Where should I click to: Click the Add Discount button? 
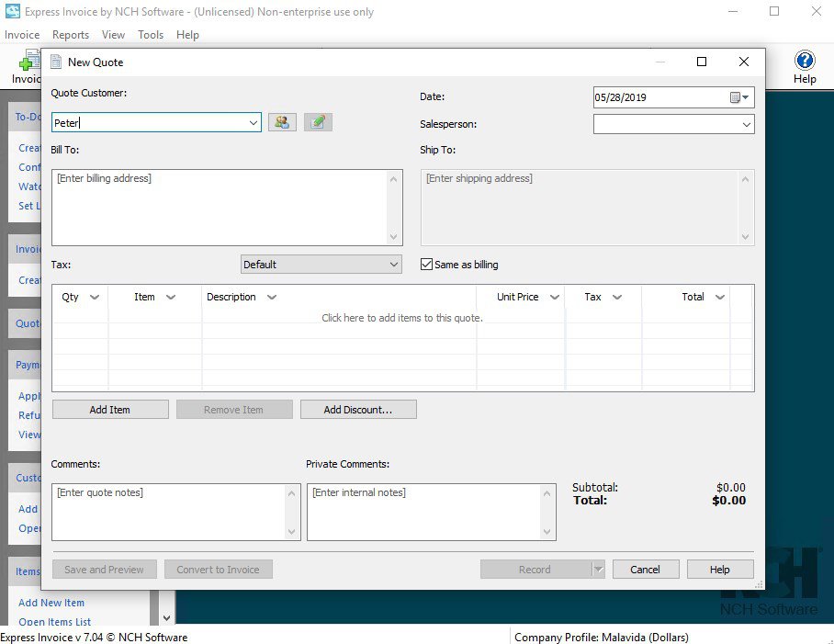[x=358, y=409]
